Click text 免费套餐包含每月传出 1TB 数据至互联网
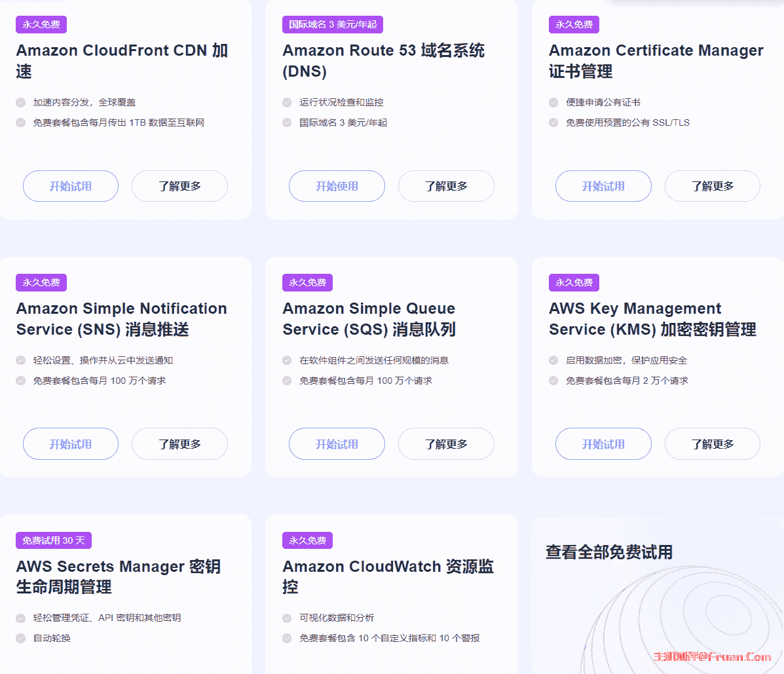784x674 pixels. pos(119,122)
